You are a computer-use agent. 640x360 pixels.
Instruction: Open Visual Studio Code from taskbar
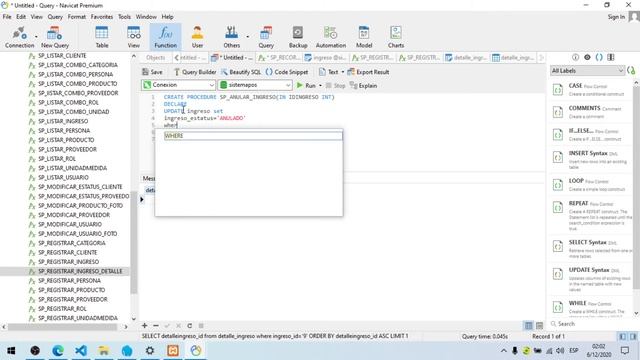(81, 350)
